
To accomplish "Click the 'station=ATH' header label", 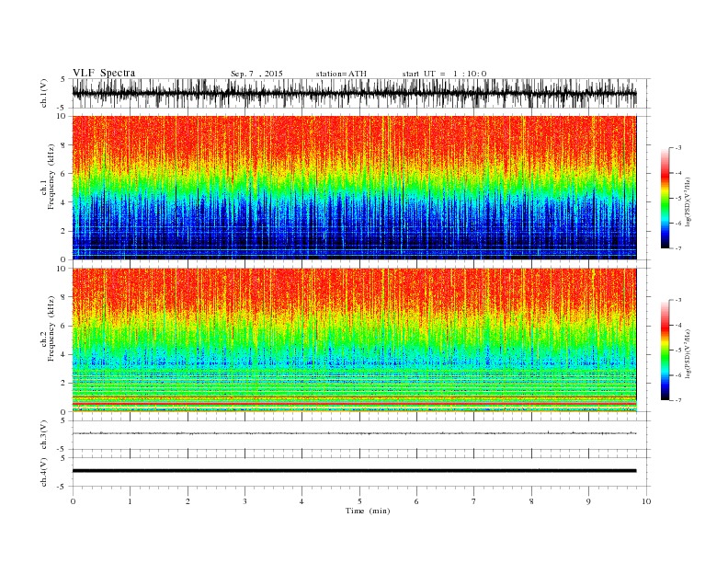I will [341, 74].
